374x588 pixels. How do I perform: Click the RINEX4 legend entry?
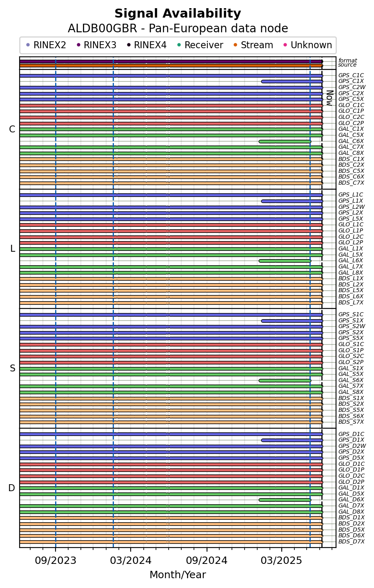click(147, 45)
